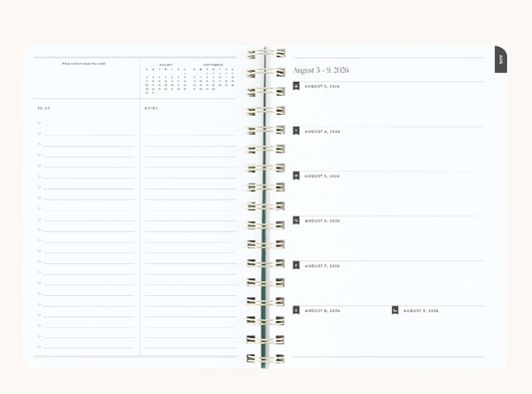Check the second To Do circle
Screen dimensions: 532x394
coord(39,134)
